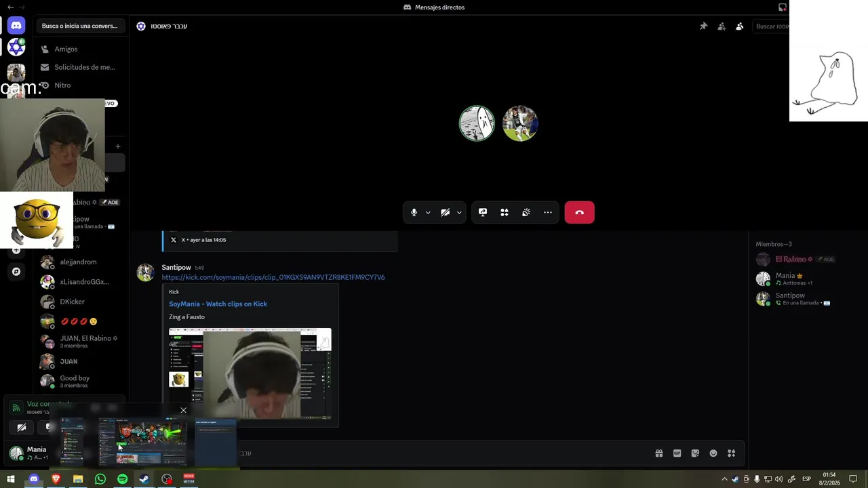
Task: Open more call options ellipsis
Action: tap(548, 212)
